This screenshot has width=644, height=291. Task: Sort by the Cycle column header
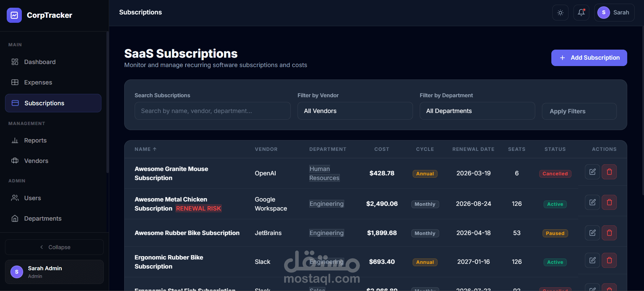click(x=425, y=149)
